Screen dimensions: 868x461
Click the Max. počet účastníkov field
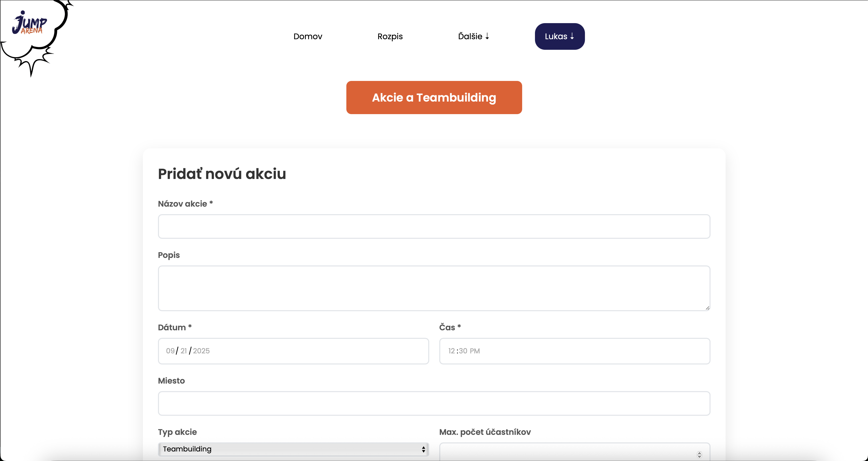(x=574, y=451)
